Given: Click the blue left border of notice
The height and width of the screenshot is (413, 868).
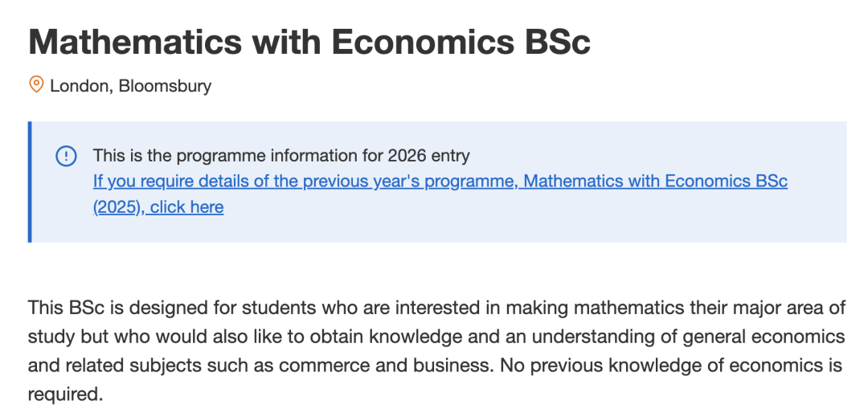Looking at the screenshot, I should (x=30, y=182).
